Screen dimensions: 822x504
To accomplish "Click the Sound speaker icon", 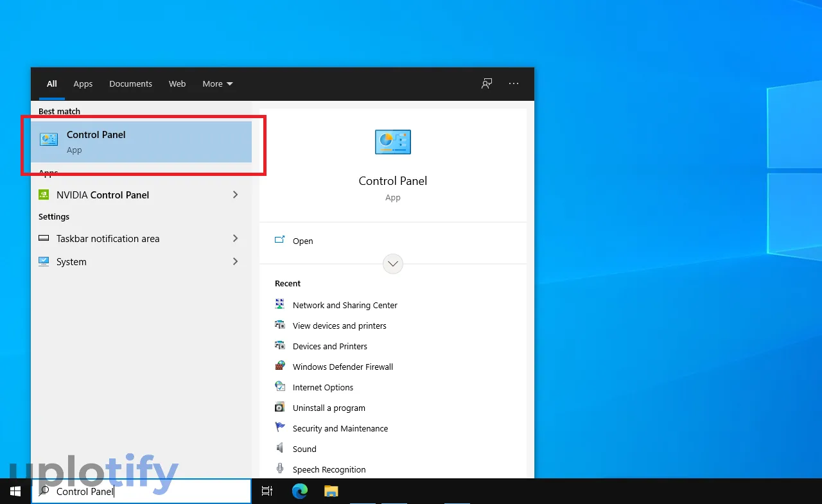I will tap(280, 448).
